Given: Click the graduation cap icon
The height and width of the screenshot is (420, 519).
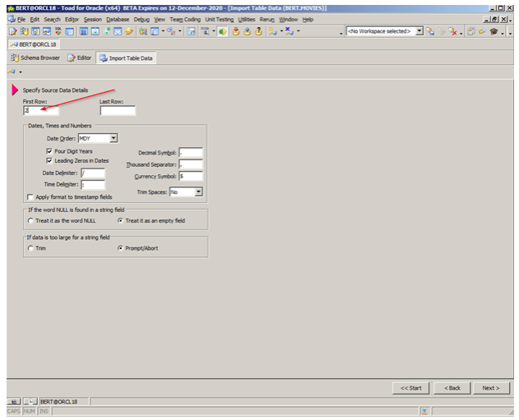Looking at the screenshot, I should (x=494, y=31).
